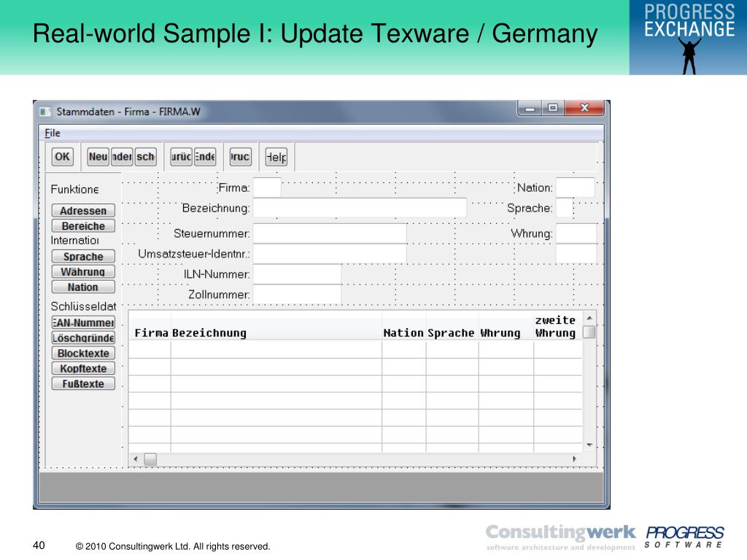Click the Sprache sidebar button
Image resolution: width=747 pixels, height=560 pixels.
(83, 256)
